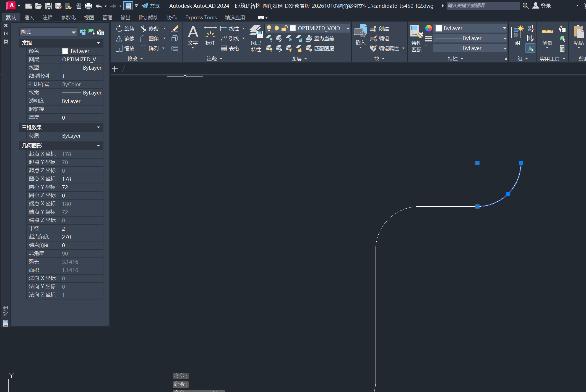Click 编辑属性 button

point(385,48)
